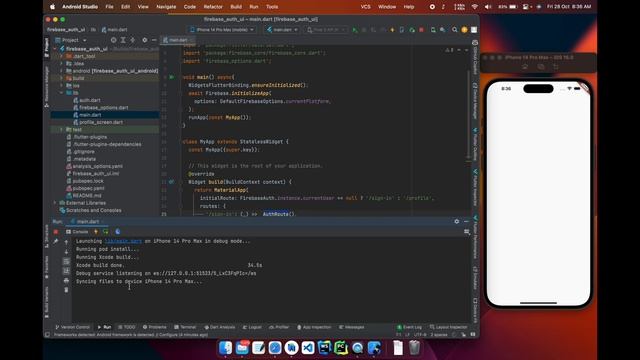The image size is (640, 360).
Task: Open the Event Log
Action: [409, 327]
